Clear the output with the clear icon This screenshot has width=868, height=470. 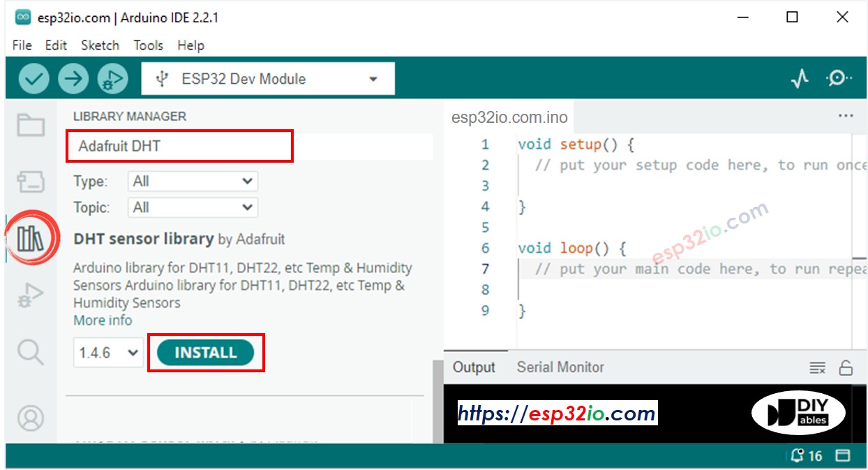[817, 367]
